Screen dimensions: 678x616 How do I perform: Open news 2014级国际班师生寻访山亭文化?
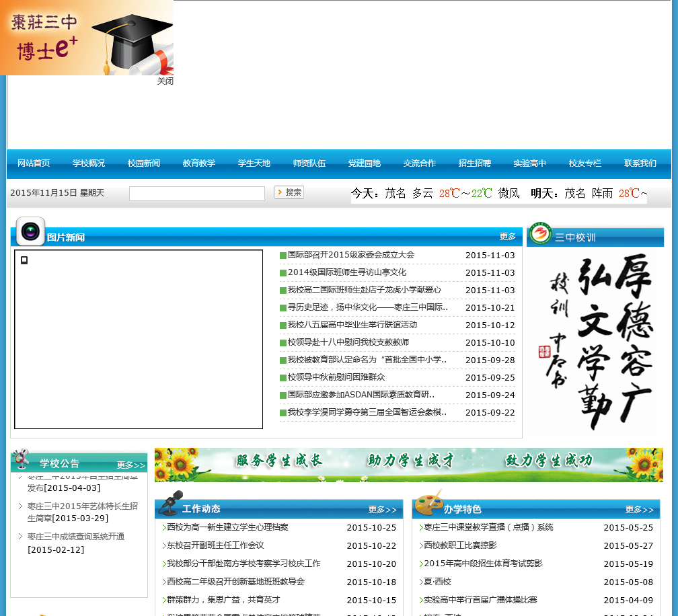tap(347, 272)
